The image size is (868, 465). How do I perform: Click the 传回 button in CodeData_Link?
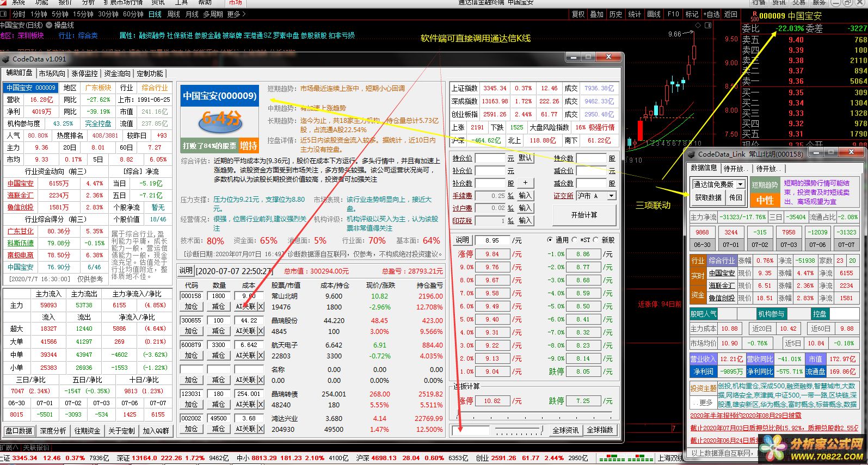click(x=736, y=197)
